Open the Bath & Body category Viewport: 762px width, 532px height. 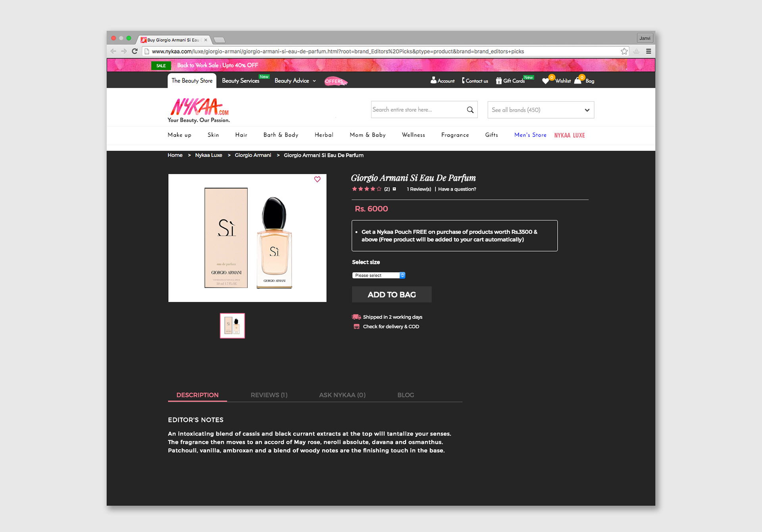(281, 135)
